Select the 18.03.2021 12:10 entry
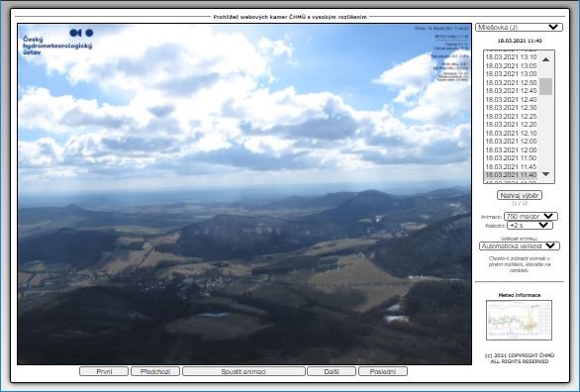Viewport: 580px width, 392px height. 511,133
